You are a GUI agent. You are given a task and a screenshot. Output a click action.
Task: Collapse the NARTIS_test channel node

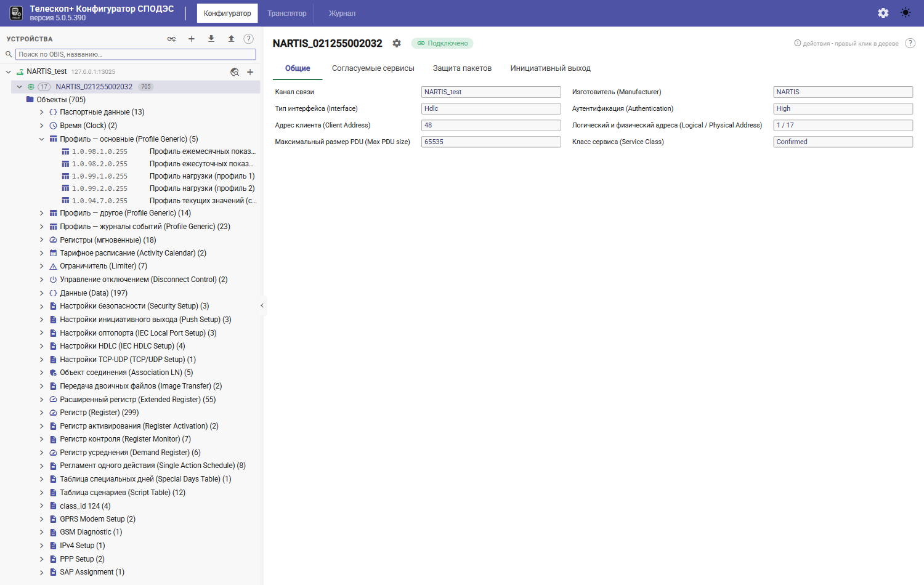coord(9,72)
